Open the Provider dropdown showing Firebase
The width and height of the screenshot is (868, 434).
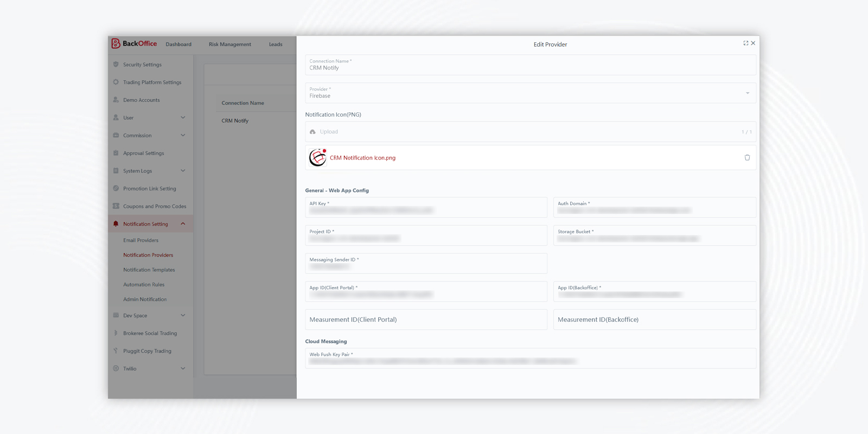[x=531, y=93]
